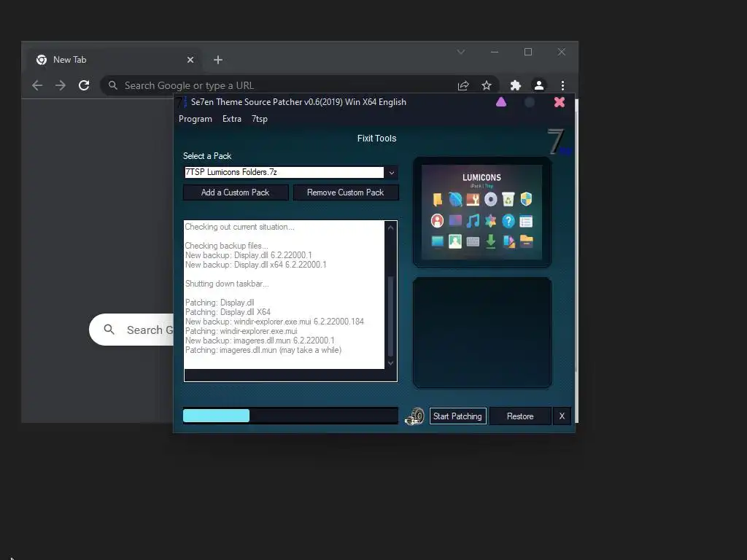
Task: Click Chrome's back arrow
Action: 37,85
